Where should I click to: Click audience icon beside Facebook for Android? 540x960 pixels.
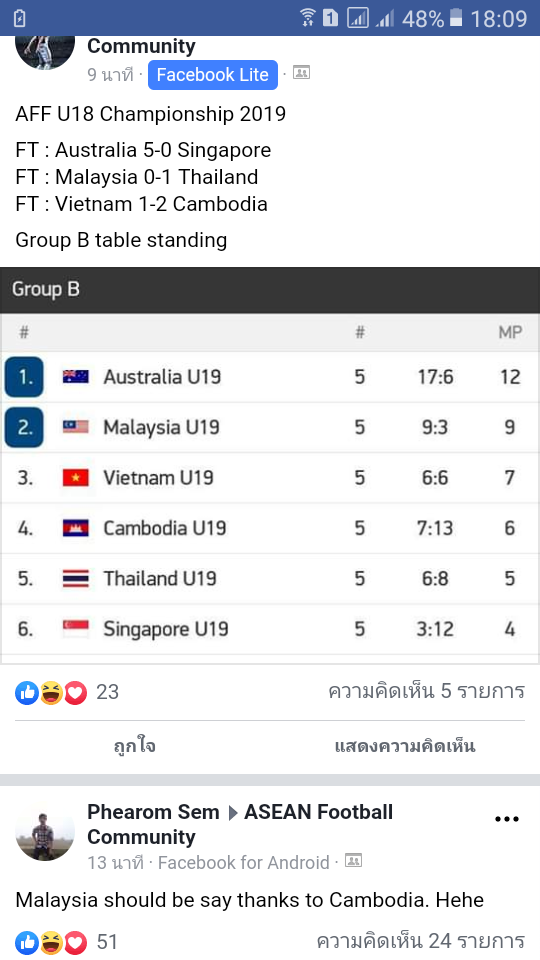coord(353,861)
